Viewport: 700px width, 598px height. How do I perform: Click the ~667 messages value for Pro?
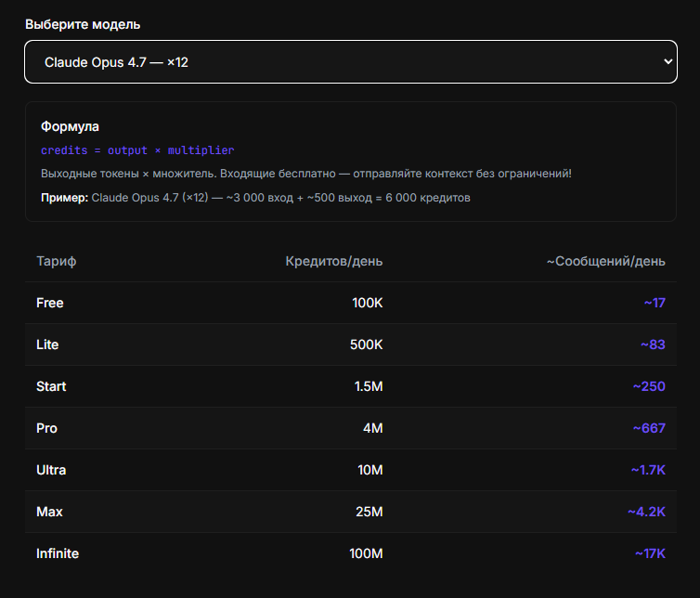click(649, 428)
